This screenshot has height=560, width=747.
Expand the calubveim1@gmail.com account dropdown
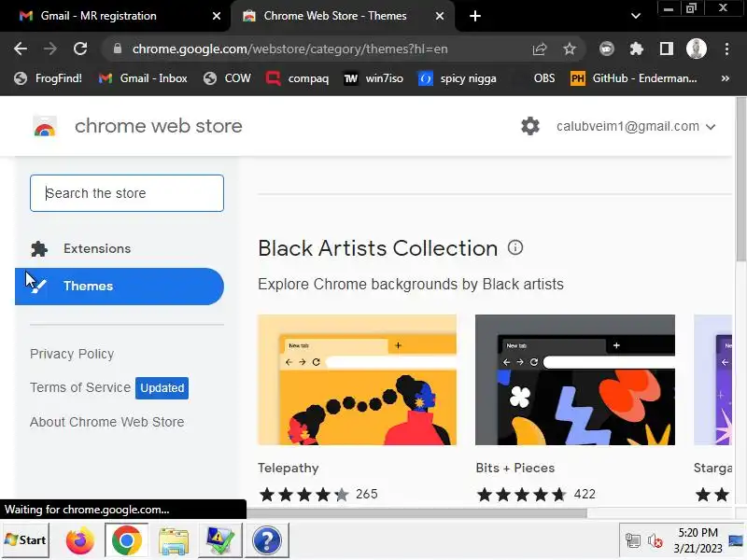pyautogui.click(x=636, y=127)
